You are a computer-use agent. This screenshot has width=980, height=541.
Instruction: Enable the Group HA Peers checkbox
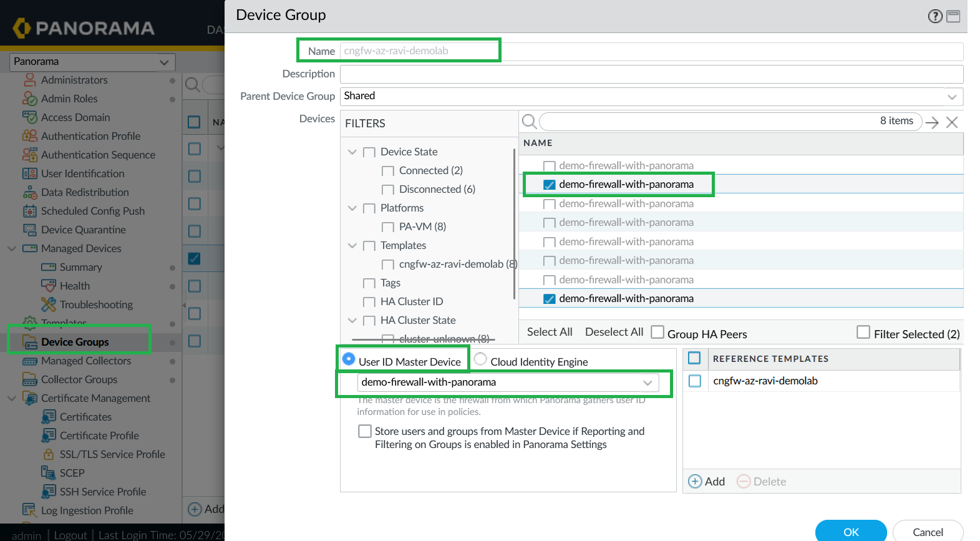pyautogui.click(x=657, y=333)
